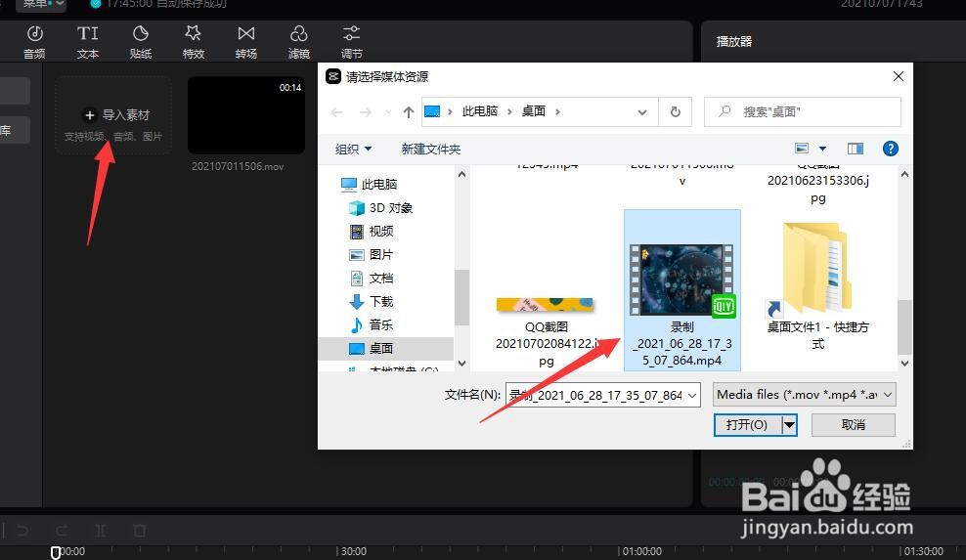Refresh the folder view
This screenshot has width=966, height=560.
[x=676, y=112]
